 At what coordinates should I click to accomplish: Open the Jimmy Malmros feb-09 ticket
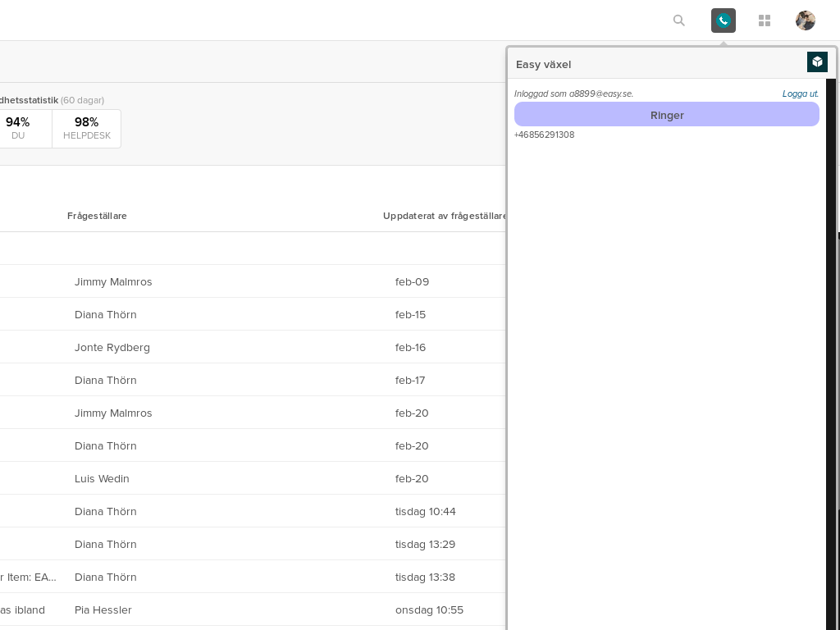pos(113,281)
